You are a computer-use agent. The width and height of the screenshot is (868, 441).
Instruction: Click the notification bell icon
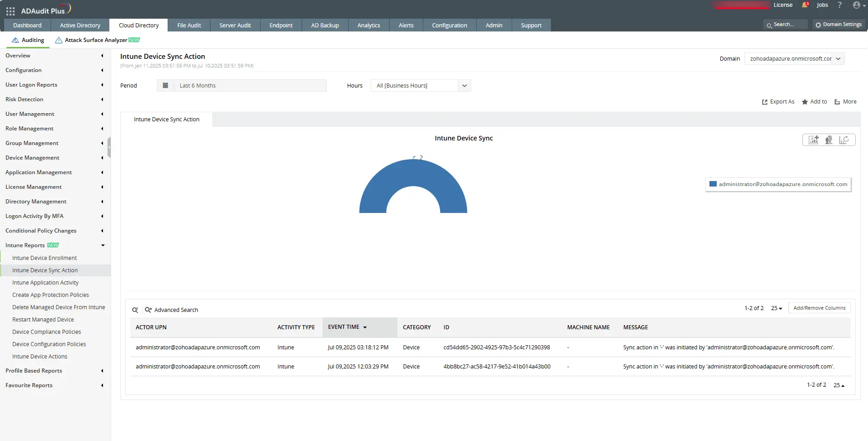tap(805, 5)
